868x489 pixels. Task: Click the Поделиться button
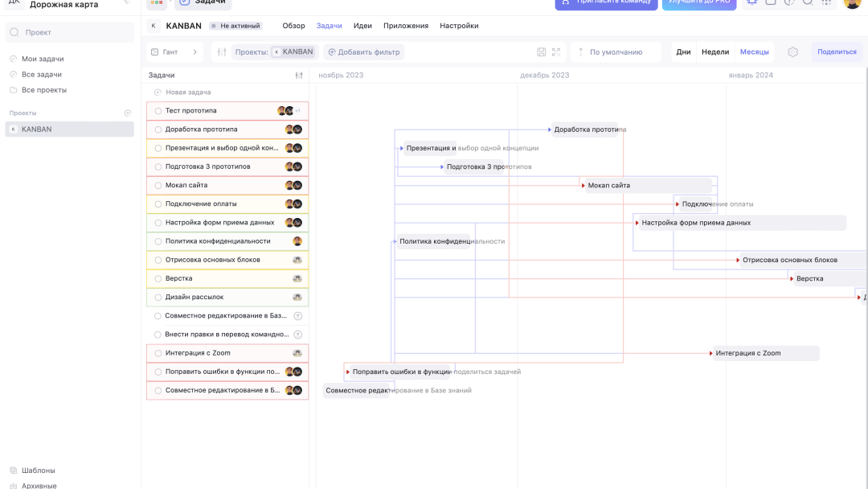coord(837,52)
